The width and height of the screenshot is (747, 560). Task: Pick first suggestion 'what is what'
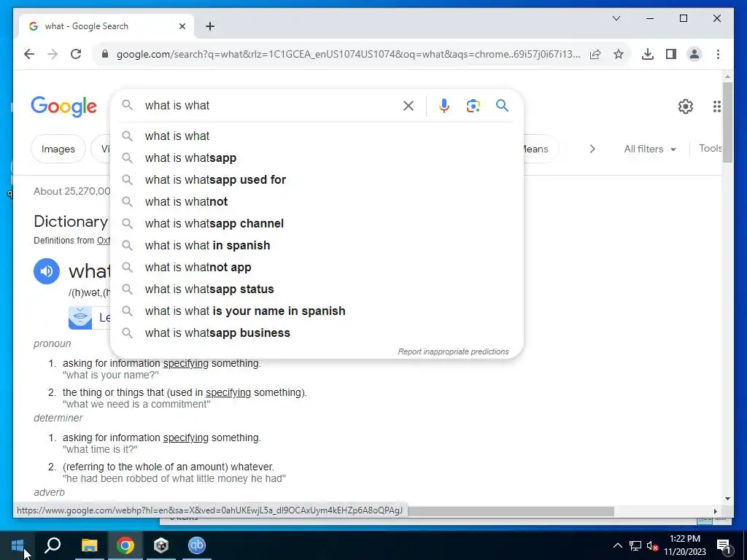coord(317,136)
